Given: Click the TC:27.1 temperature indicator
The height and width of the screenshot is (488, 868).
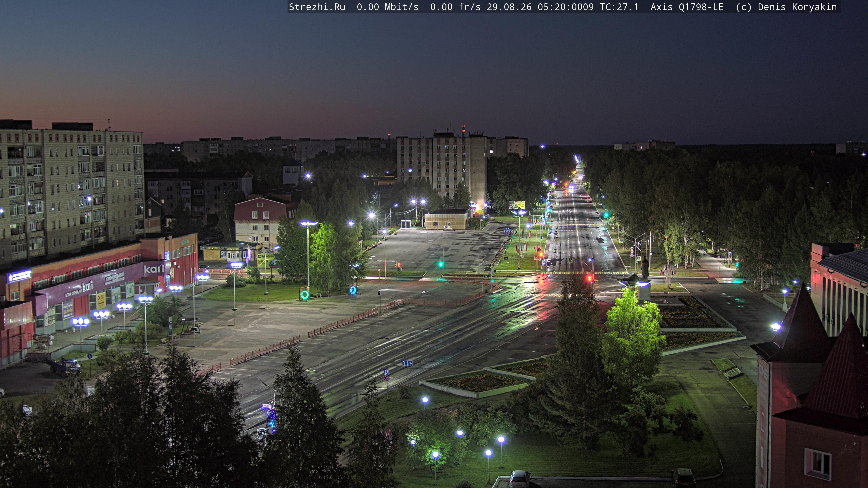Looking at the screenshot, I should coord(619,7).
